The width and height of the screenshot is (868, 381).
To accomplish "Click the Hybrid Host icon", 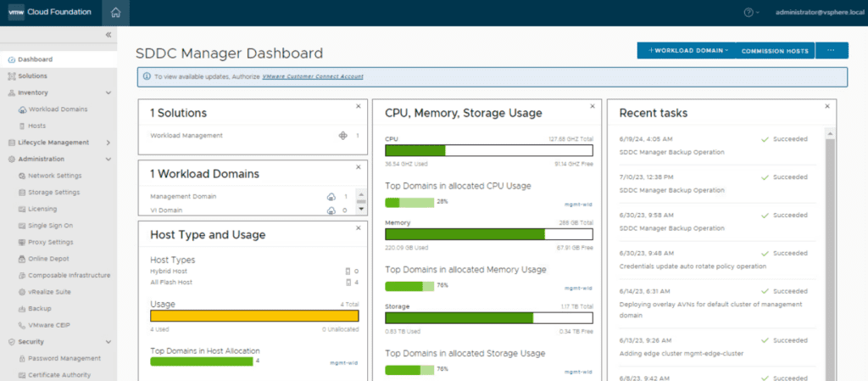I will [348, 272].
